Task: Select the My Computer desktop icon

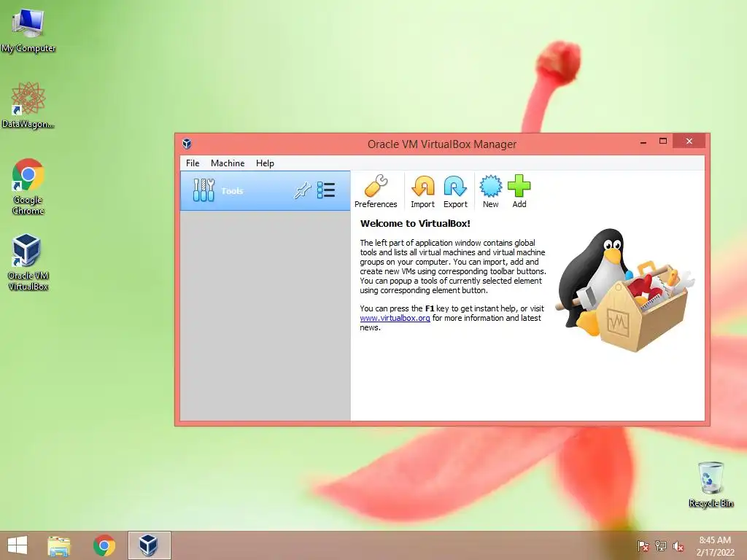Action: tap(28, 31)
